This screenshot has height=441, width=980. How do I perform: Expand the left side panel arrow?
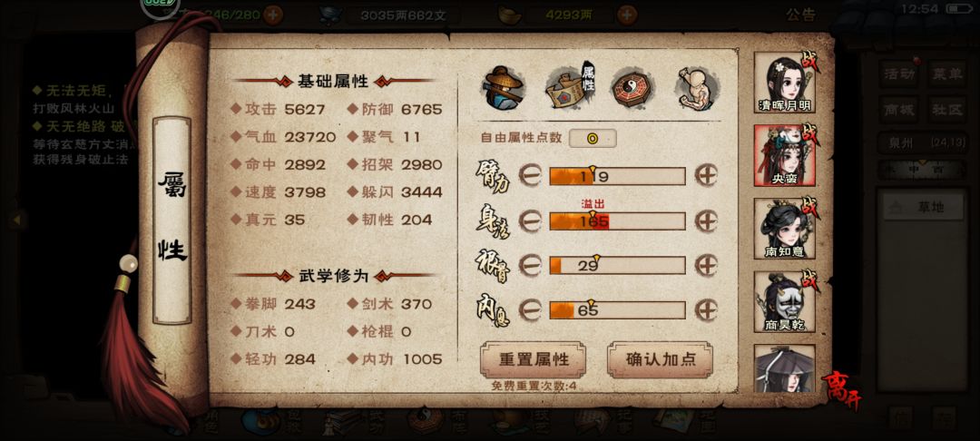pos(17,220)
